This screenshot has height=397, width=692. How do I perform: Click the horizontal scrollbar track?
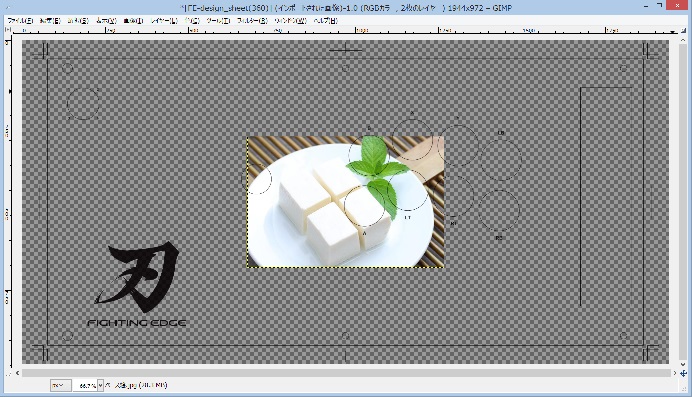[x=346, y=373]
